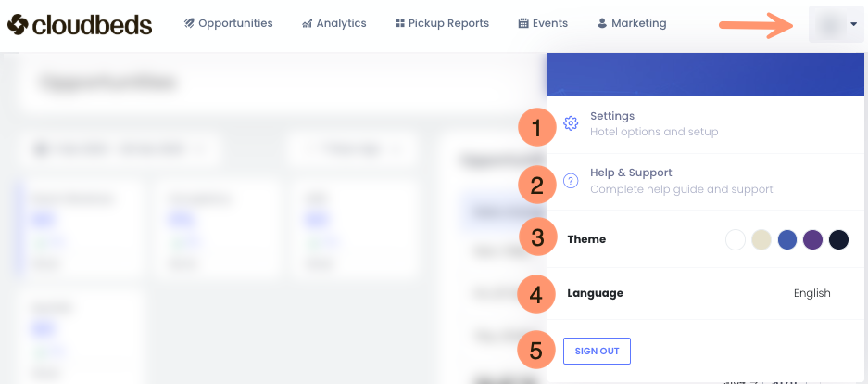Click the Events calendar icon
Screen dimensions: 868x384
[523, 23]
